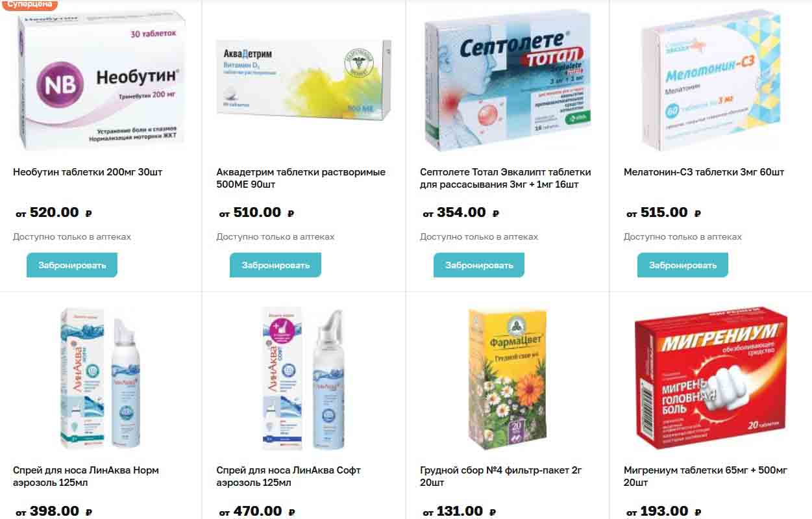Image resolution: width=812 pixels, height=519 pixels.
Task: Click the Спрей для носа ЛинАква Норм title
Action: [x=86, y=476]
